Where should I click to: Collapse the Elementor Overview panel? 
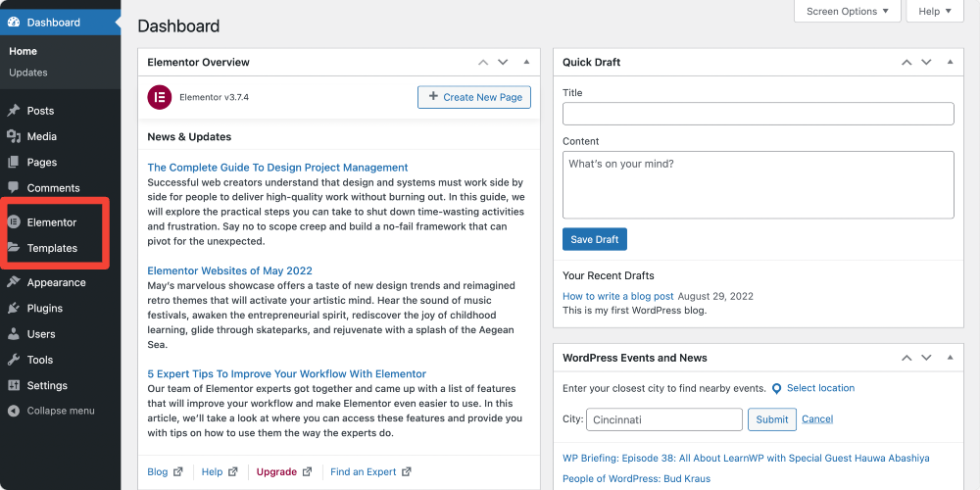pos(526,62)
